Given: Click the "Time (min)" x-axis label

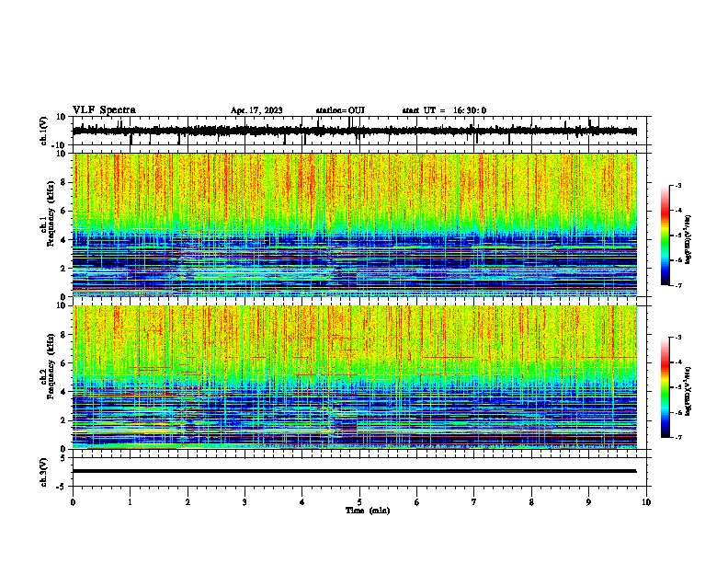Looking at the screenshot, I should (368, 511).
